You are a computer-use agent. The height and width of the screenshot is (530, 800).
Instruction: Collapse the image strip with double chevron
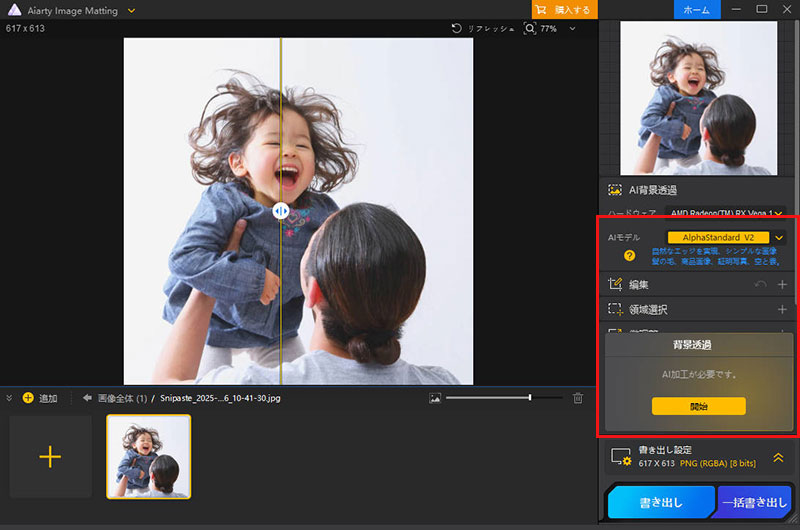(x=9, y=398)
